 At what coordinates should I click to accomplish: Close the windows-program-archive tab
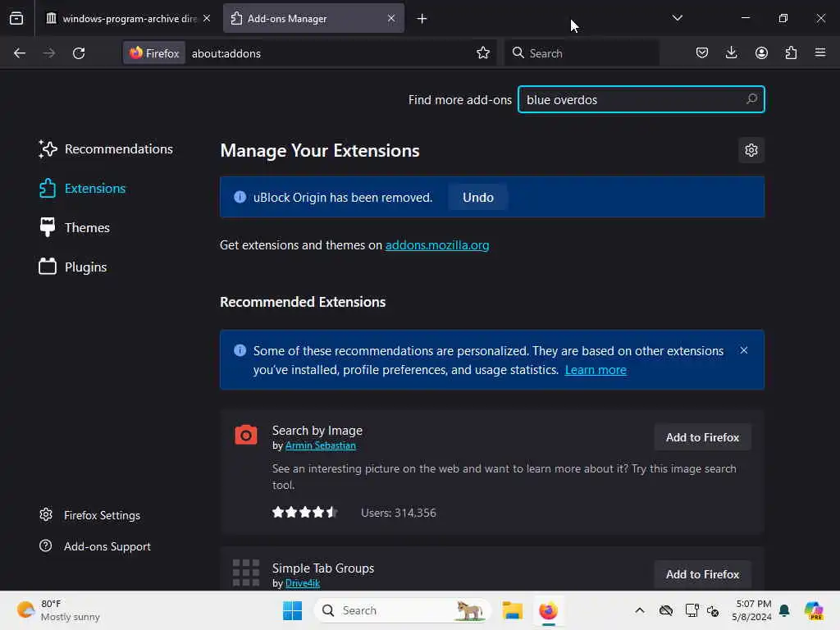click(207, 18)
